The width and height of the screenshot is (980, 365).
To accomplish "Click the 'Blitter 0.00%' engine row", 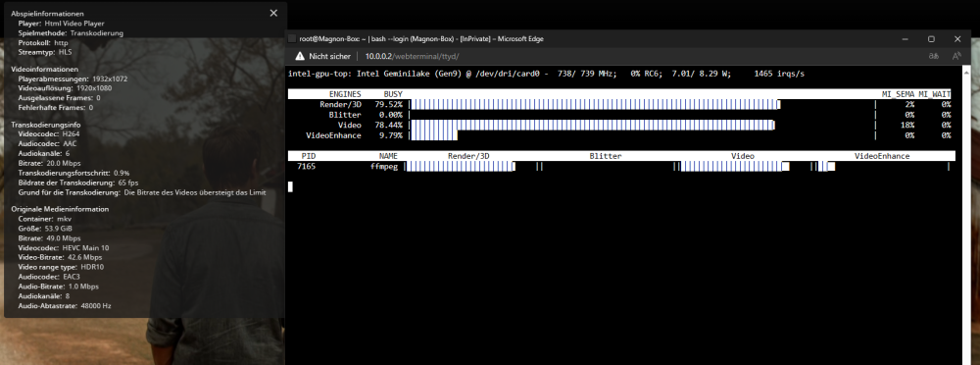I will [x=619, y=115].
